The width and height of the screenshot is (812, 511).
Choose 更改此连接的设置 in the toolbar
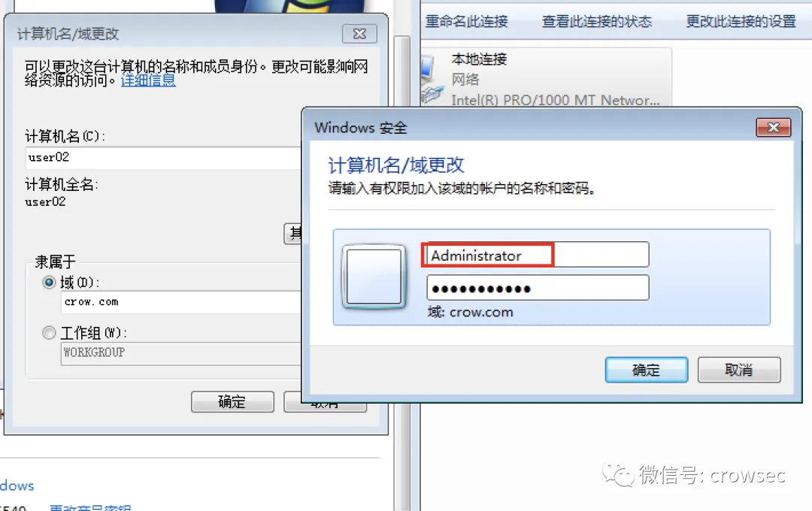[741, 22]
